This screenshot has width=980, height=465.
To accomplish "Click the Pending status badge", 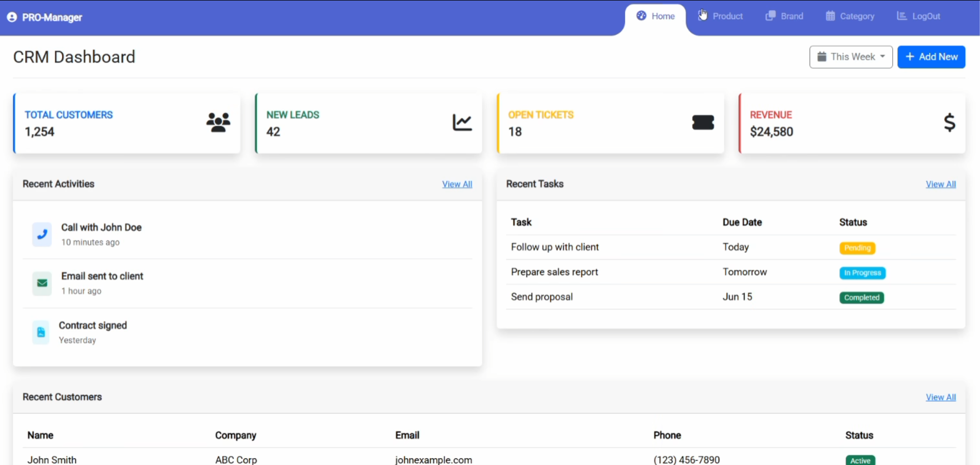I will coord(857,248).
